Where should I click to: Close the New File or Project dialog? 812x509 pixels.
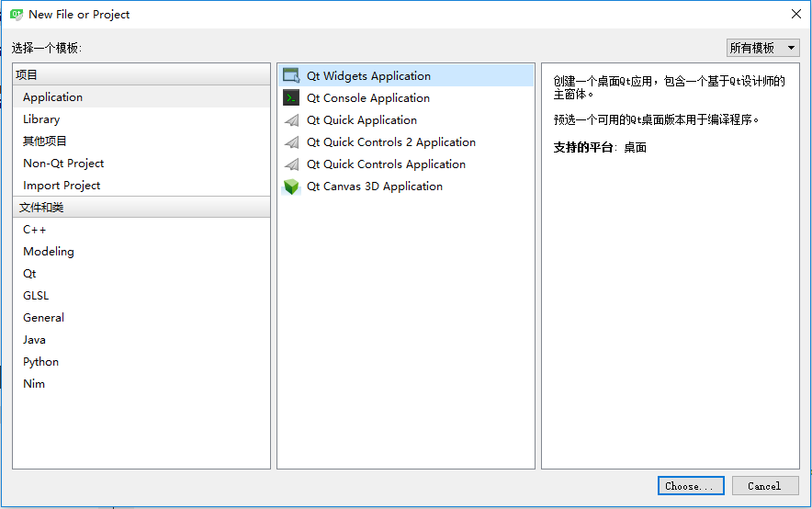pos(796,14)
